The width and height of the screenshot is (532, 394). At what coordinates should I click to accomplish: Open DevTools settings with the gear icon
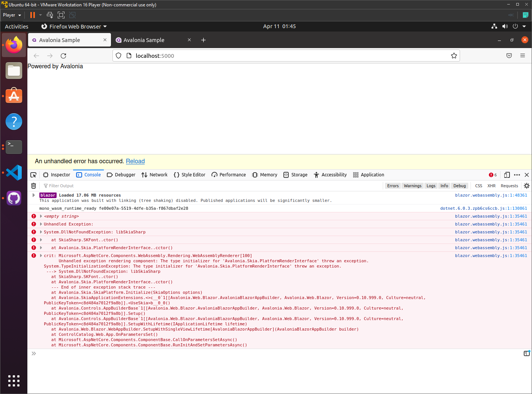click(x=527, y=185)
